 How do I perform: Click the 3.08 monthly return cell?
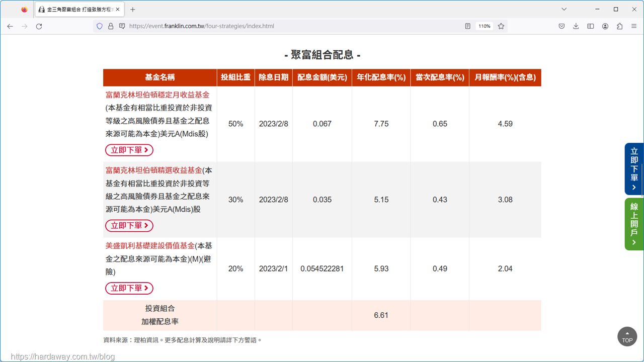(505, 200)
